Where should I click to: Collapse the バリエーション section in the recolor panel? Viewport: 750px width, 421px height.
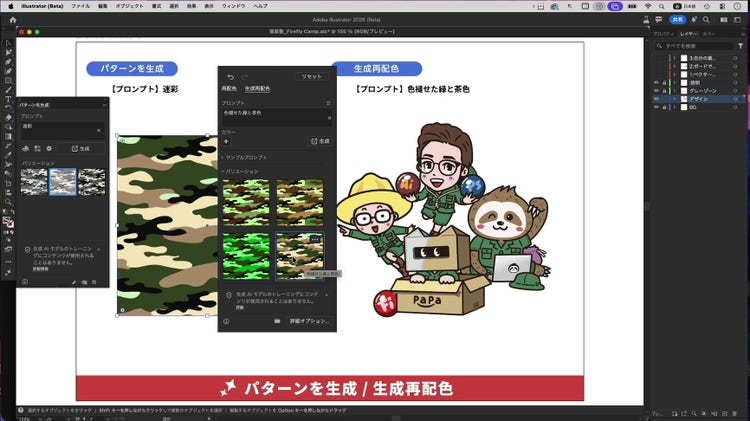coord(224,171)
